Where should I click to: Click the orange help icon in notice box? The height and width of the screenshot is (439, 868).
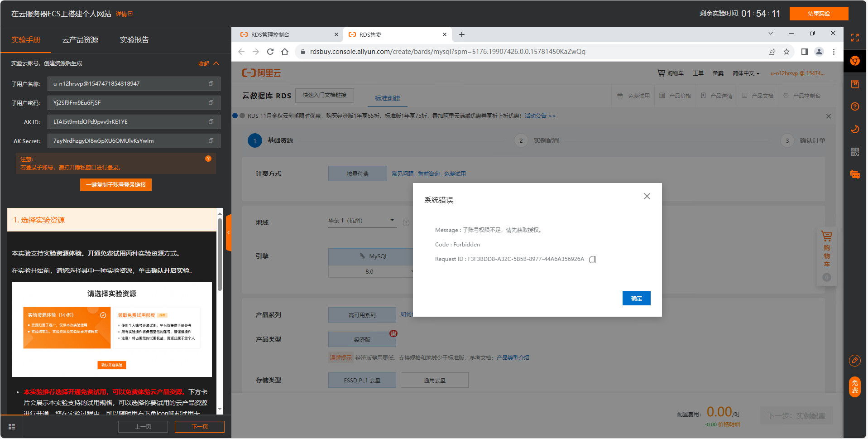[x=208, y=159]
